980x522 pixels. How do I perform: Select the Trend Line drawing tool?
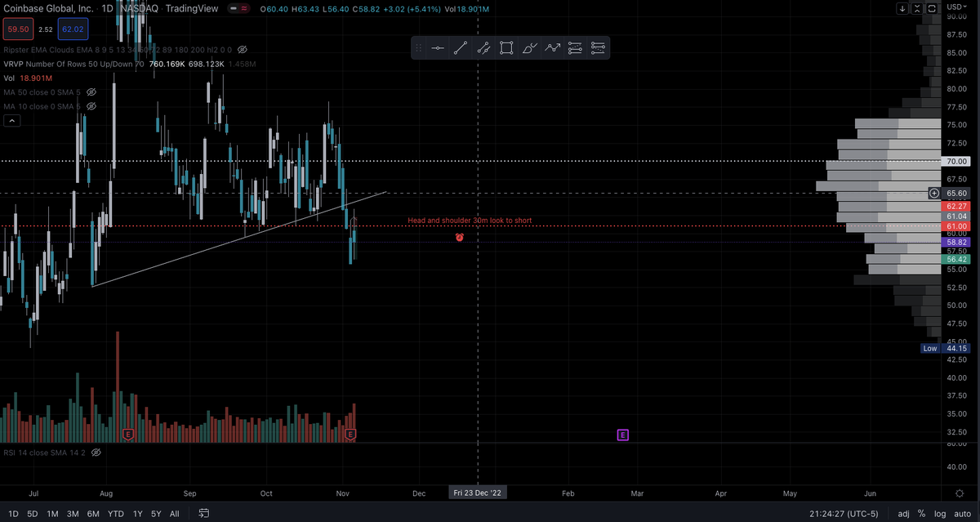(460, 47)
